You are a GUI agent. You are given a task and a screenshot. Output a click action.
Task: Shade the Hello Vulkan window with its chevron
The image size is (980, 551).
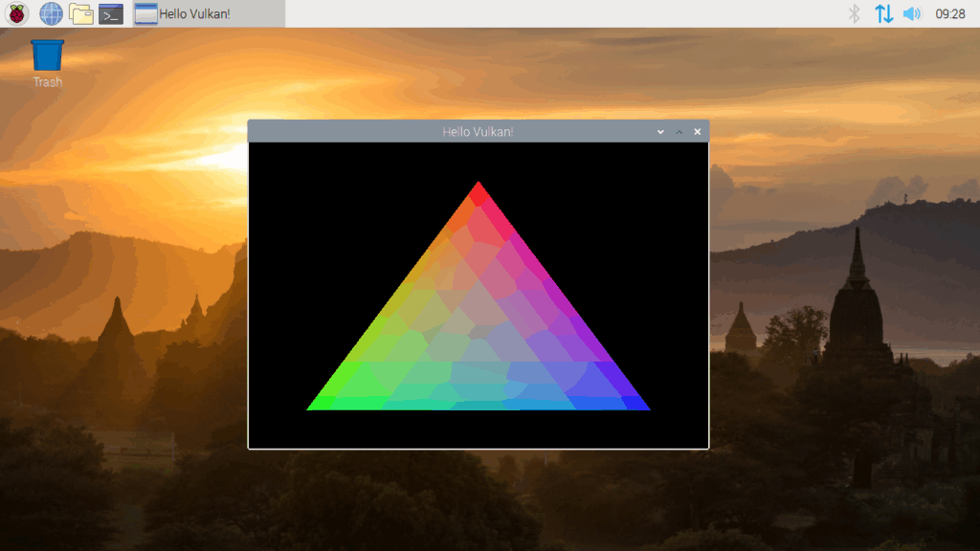(660, 131)
